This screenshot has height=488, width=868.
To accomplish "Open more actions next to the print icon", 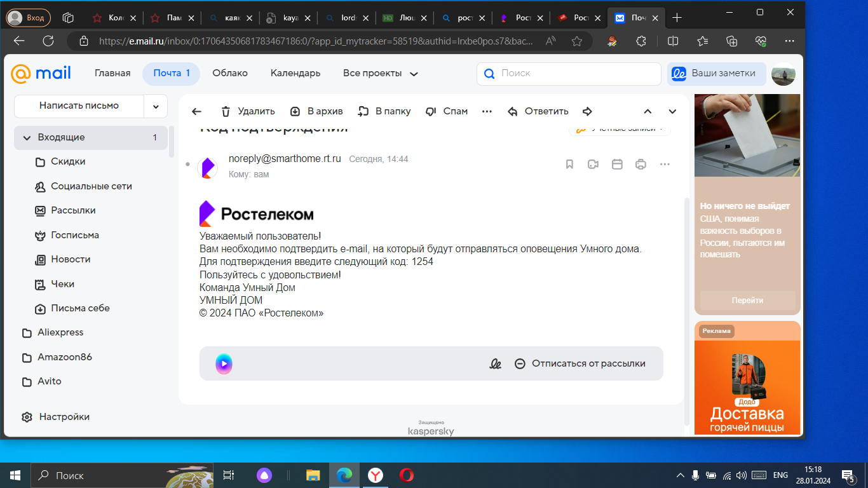I will [665, 165].
